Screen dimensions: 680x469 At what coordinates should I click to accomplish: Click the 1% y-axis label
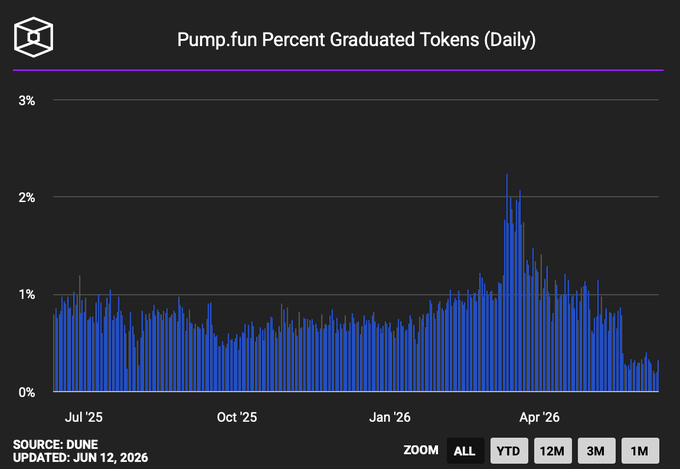click(x=26, y=295)
